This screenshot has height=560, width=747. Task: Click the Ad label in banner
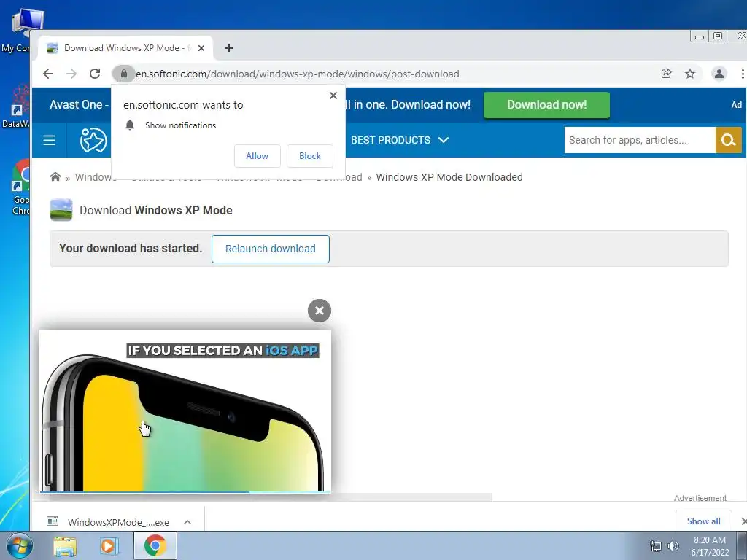pyautogui.click(x=737, y=105)
